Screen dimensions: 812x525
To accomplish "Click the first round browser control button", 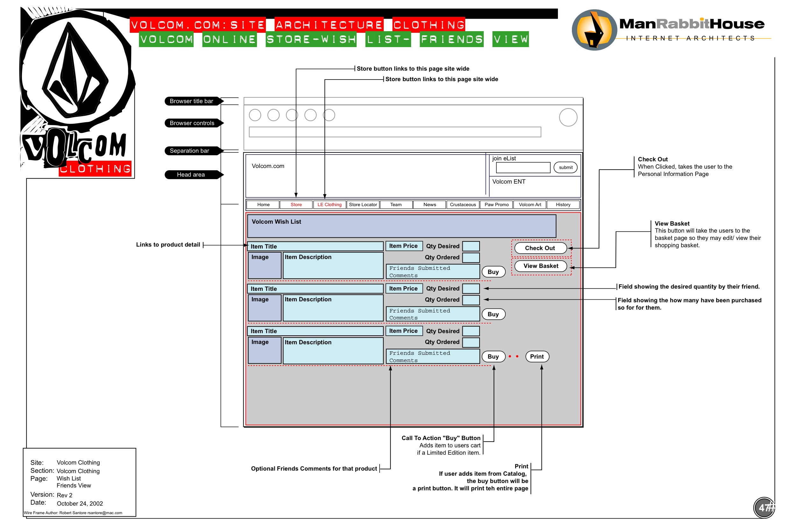I will point(255,115).
